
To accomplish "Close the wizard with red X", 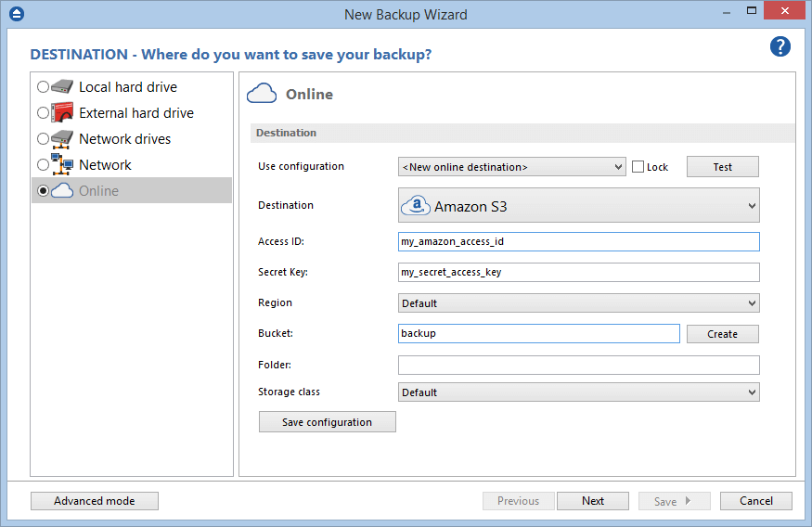I will tap(784, 10).
